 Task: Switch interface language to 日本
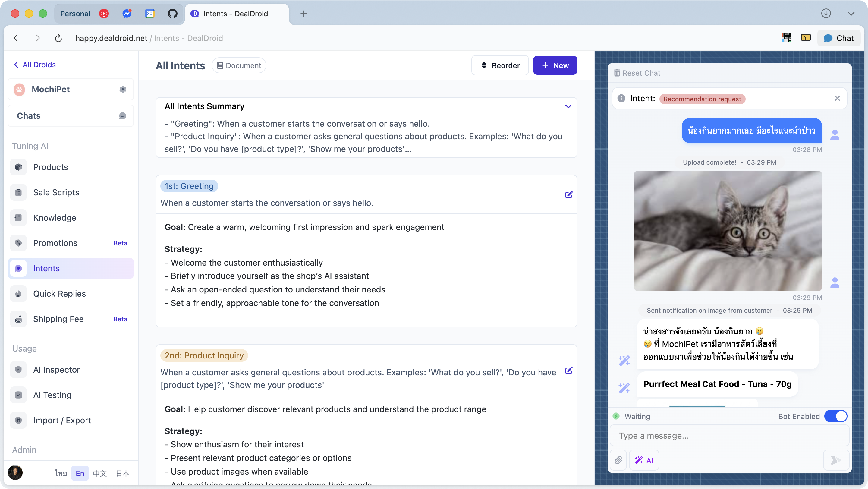[x=122, y=473]
